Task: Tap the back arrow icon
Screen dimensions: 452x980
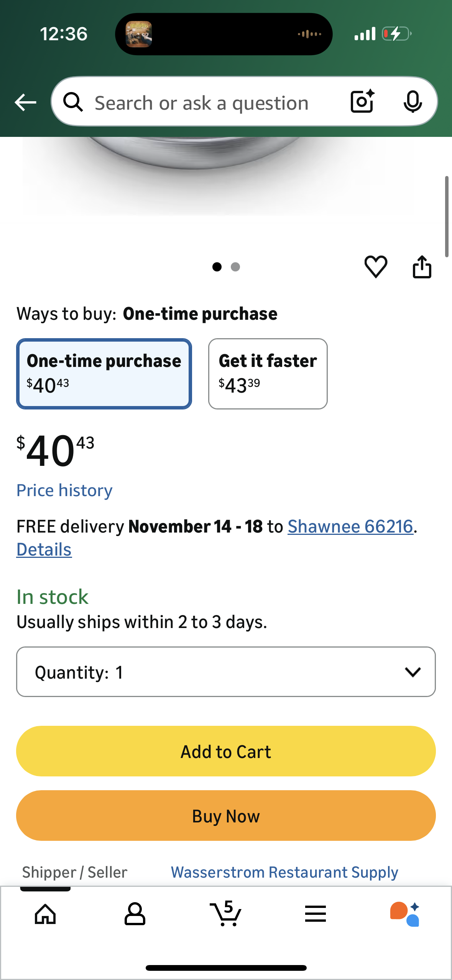Action: coord(25,102)
